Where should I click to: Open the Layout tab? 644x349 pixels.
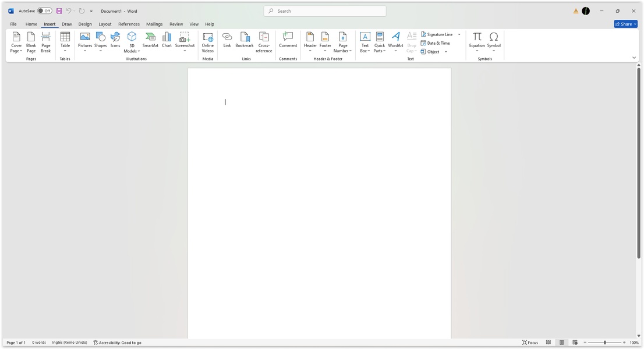pos(105,24)
